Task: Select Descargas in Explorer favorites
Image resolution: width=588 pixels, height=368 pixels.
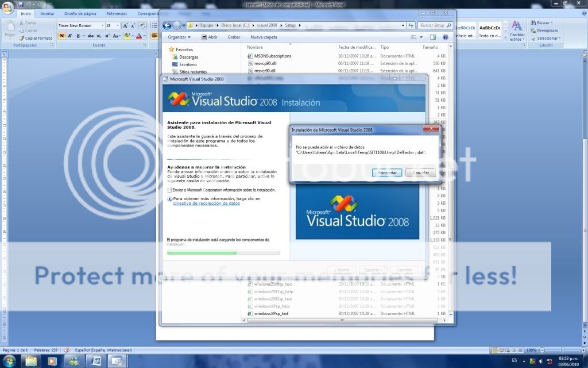Action: coord(185,57)
